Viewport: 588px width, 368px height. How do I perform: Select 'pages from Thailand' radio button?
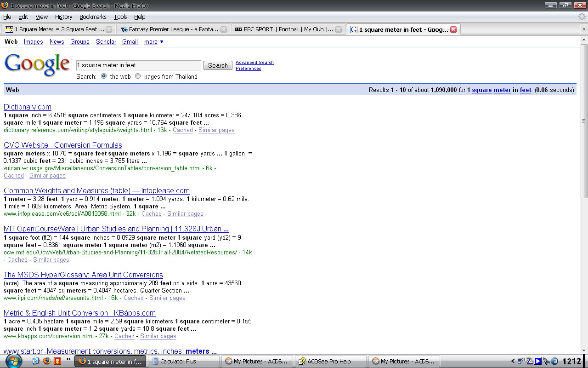[138, 76]
